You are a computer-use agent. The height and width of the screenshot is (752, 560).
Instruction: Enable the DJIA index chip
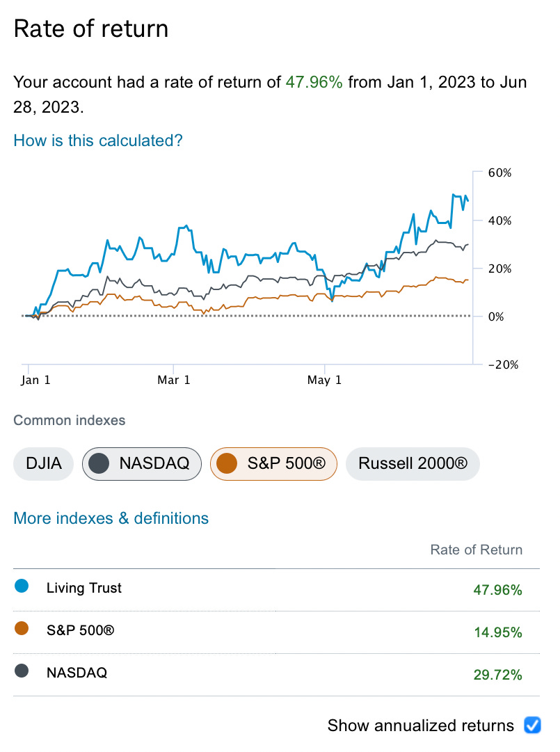point(43,463)
